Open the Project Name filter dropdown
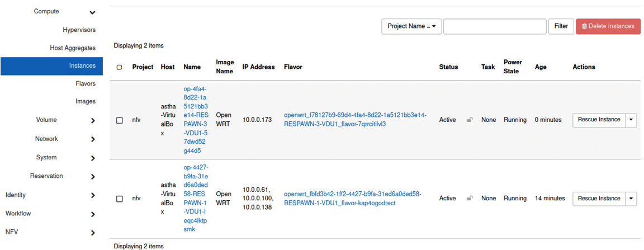This screenshot has width=644, height=250. [411, 26]
